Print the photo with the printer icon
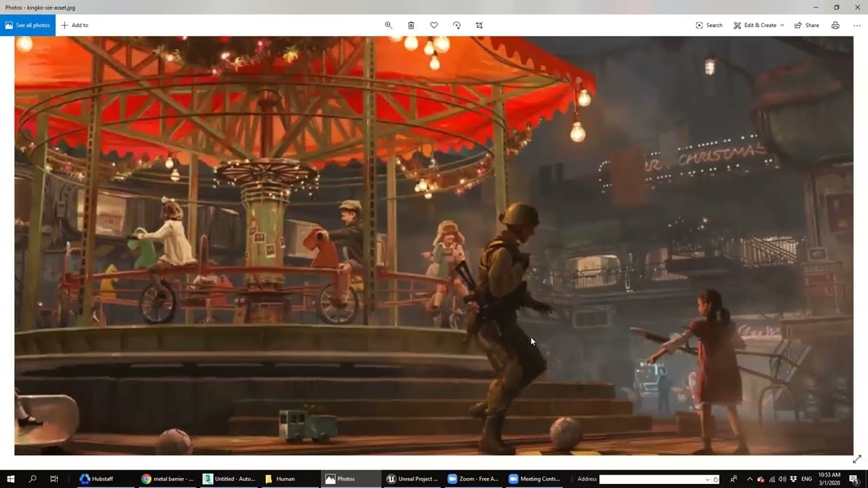Viewport: 868px width, 488px height. click(835, 25)
